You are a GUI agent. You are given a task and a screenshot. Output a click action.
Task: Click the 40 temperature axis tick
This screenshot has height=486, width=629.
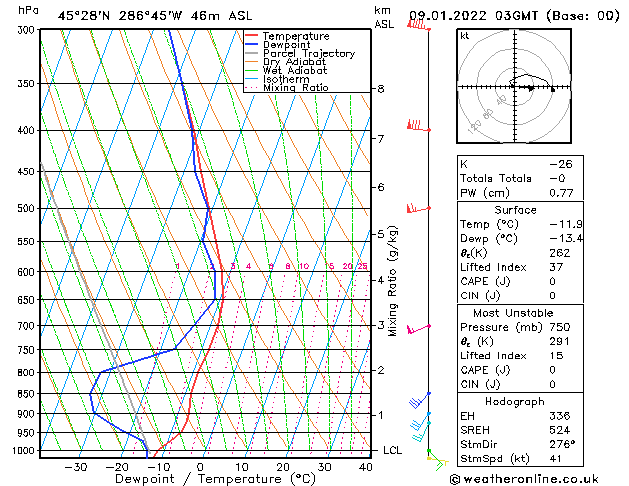[x=366, y=467]
